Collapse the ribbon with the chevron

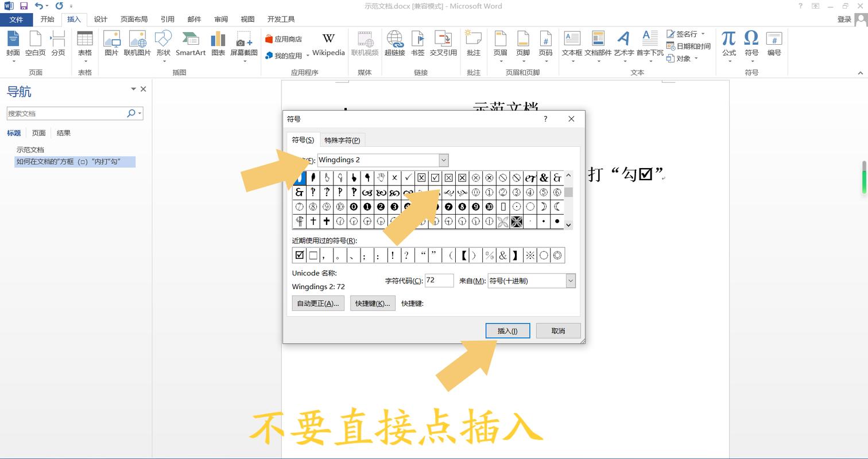tap(860, 73)
